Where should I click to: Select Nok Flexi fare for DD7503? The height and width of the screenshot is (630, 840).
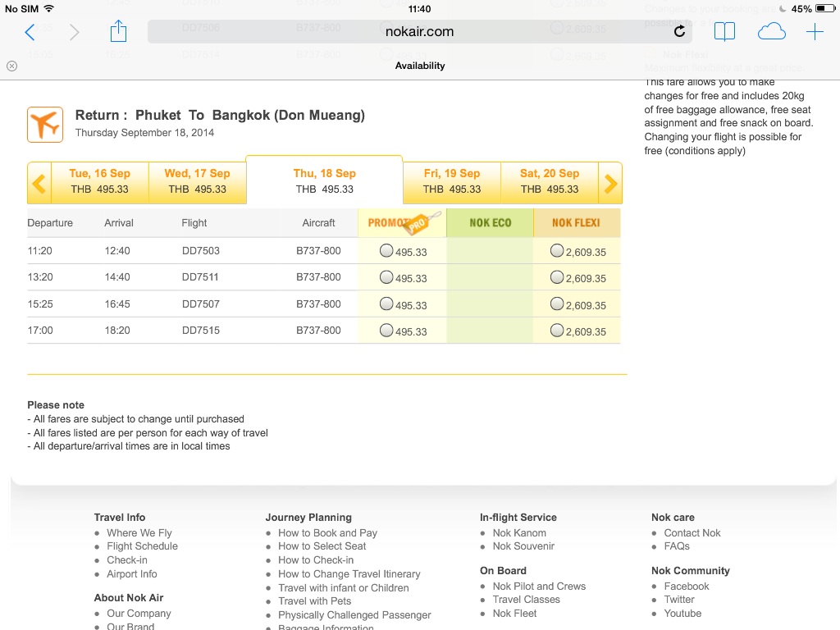557,251
